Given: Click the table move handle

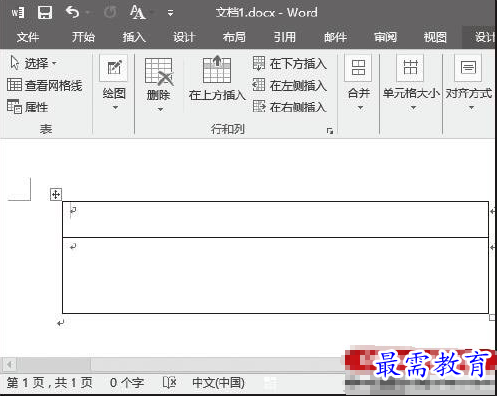Looking at the screenshot, I should point(56,194).
